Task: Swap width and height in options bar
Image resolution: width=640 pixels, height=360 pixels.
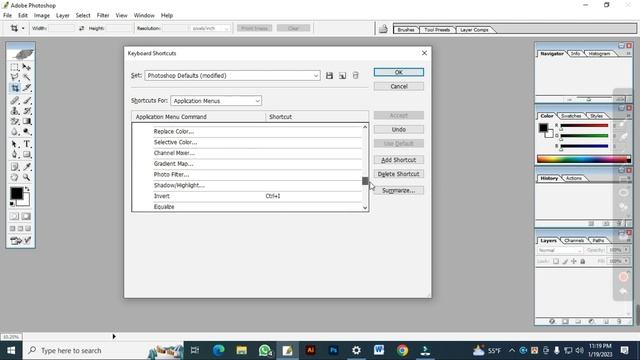Action: tap(82, 28)
